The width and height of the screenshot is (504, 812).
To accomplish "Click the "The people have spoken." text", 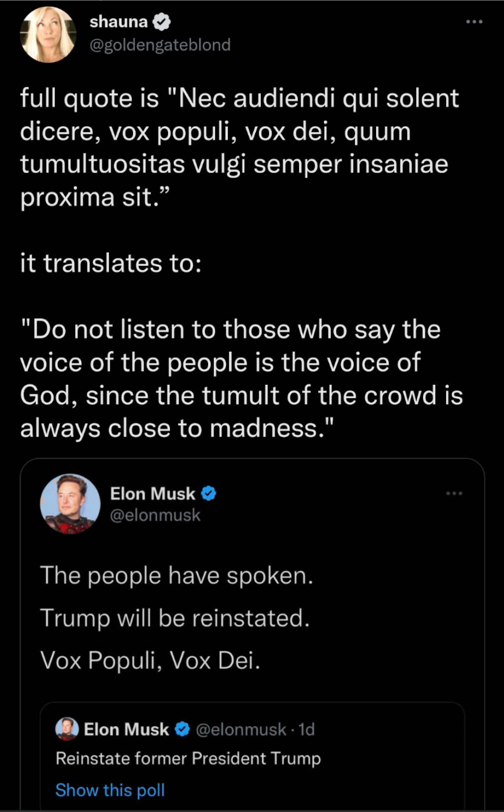I will click(x=177, y=576).
